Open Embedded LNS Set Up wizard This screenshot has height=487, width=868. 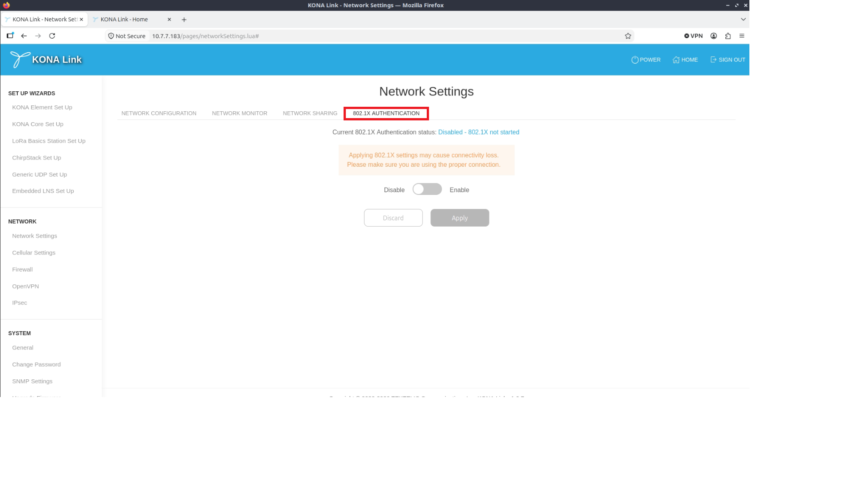(x=43, y=191)
